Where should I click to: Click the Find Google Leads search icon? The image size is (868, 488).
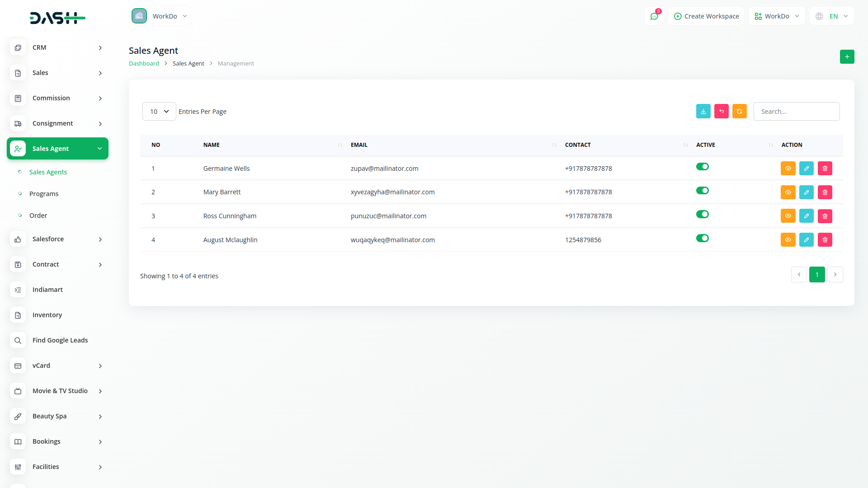(x=18, y=340)
